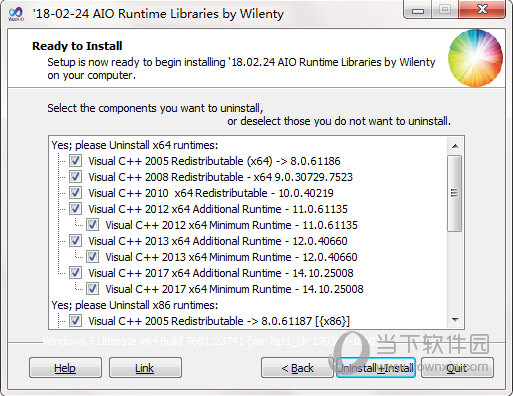Screen dimensions: 513x396
Task: Go back with the < Back button
Action: point(297,368)
